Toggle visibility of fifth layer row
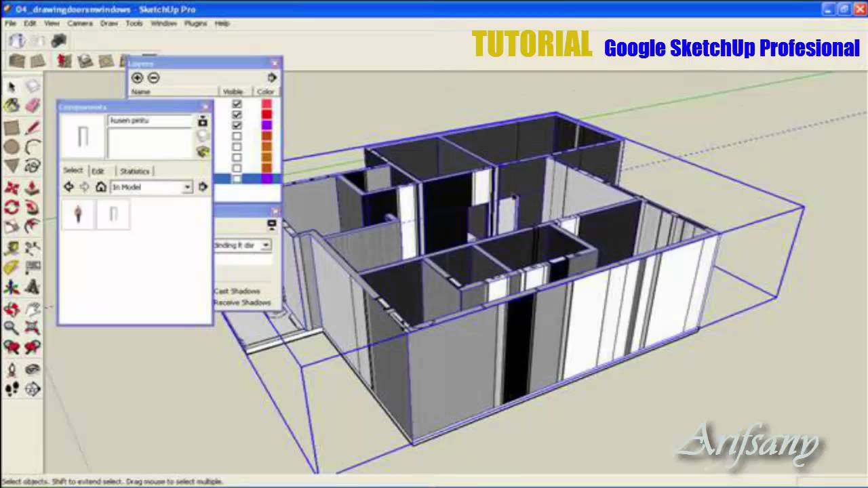Image resolution: width=868 pixels, height=488 pixels. click(x=237, y=147)
